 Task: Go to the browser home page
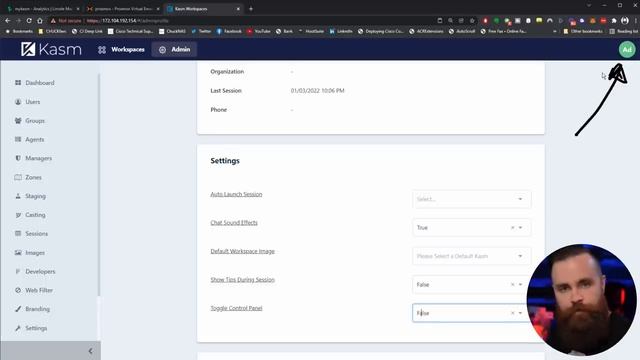[x=40, y=20]
